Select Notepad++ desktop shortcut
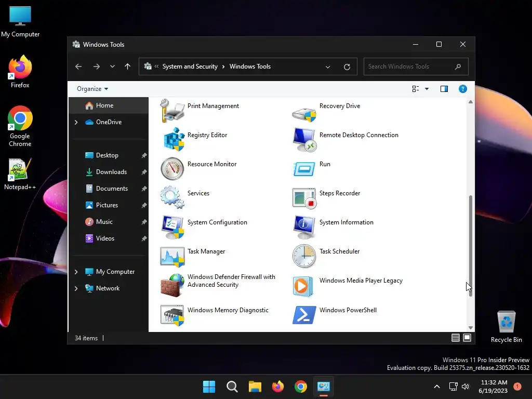 [x=20, y=174]
